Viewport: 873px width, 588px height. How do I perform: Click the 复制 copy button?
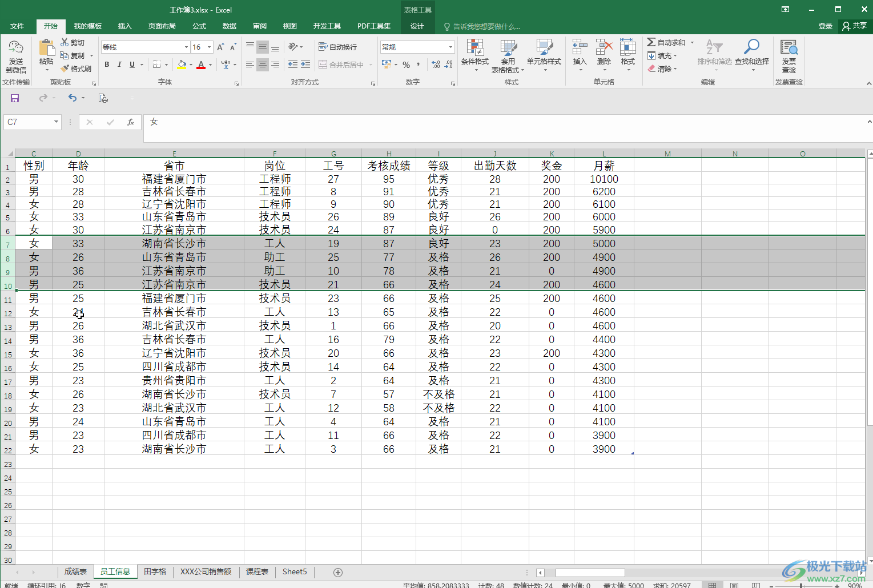pyautogui.click(x=73, y=55)
